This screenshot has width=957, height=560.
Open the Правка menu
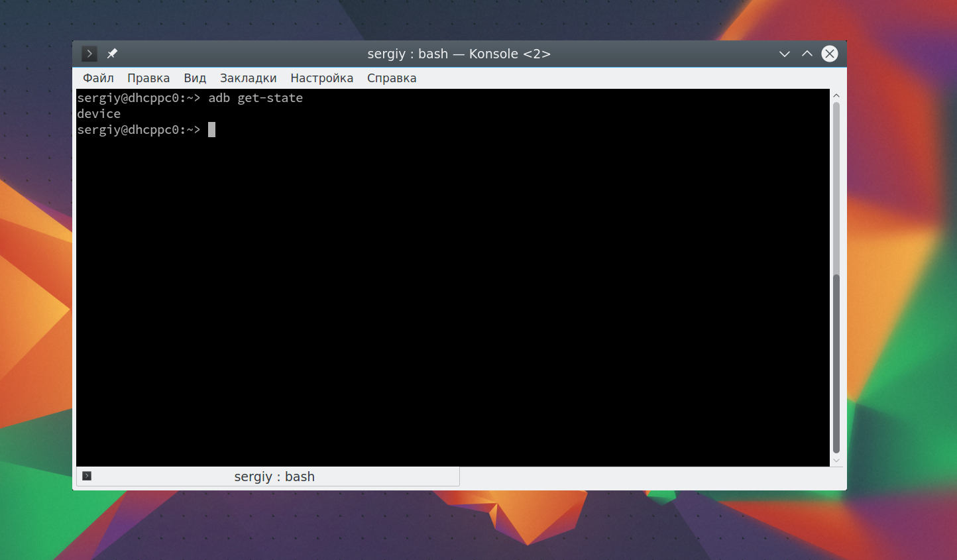(148, 78)
